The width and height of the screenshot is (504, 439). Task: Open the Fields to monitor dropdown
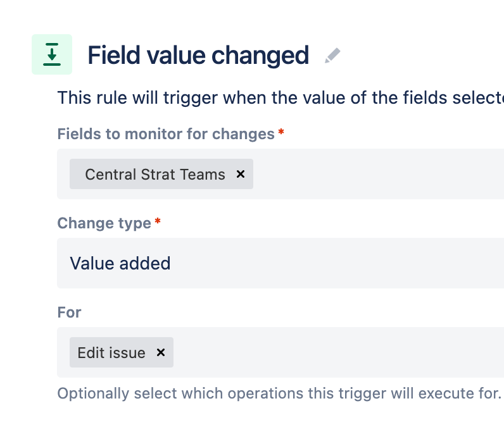click(280, 174)
